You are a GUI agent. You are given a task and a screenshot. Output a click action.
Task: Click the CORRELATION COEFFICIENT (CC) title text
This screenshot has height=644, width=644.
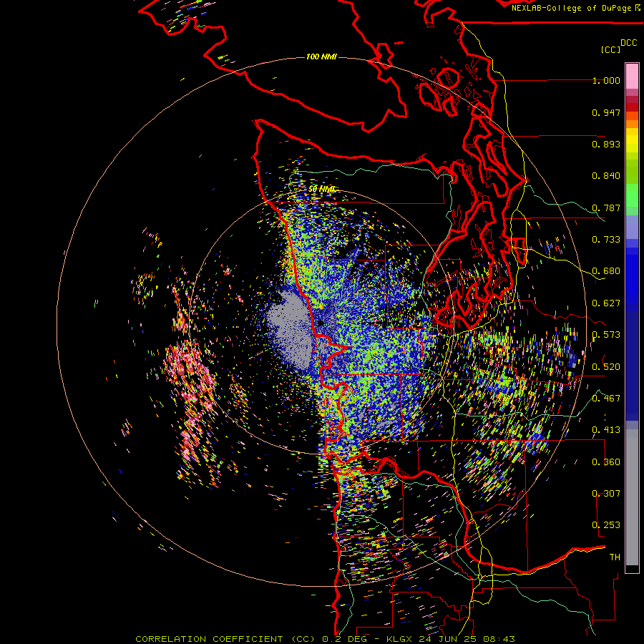point(226,639)
